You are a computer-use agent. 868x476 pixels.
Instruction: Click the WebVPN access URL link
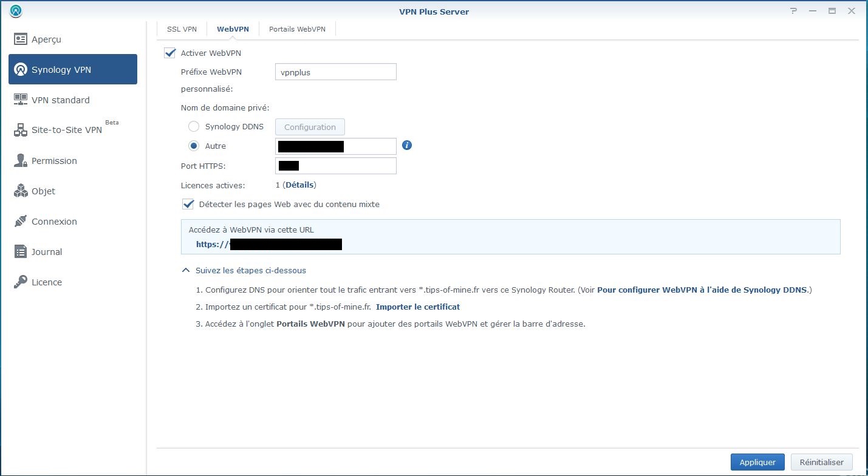click(269, 245)
